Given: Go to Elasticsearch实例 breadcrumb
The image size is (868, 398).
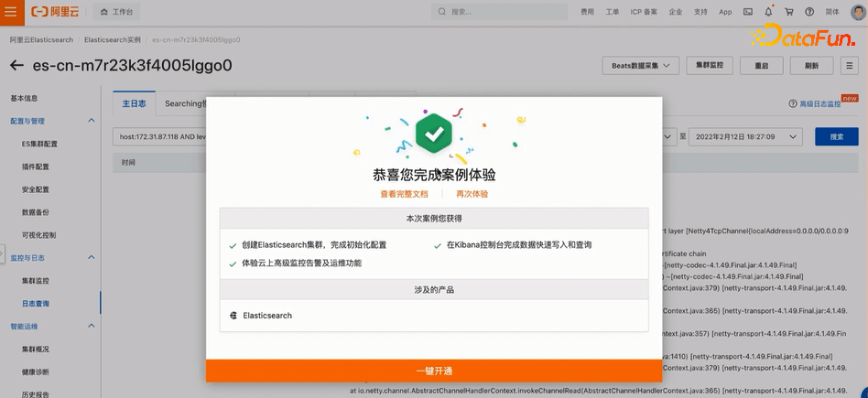Looking at the screenshot, I should (113, 40).
